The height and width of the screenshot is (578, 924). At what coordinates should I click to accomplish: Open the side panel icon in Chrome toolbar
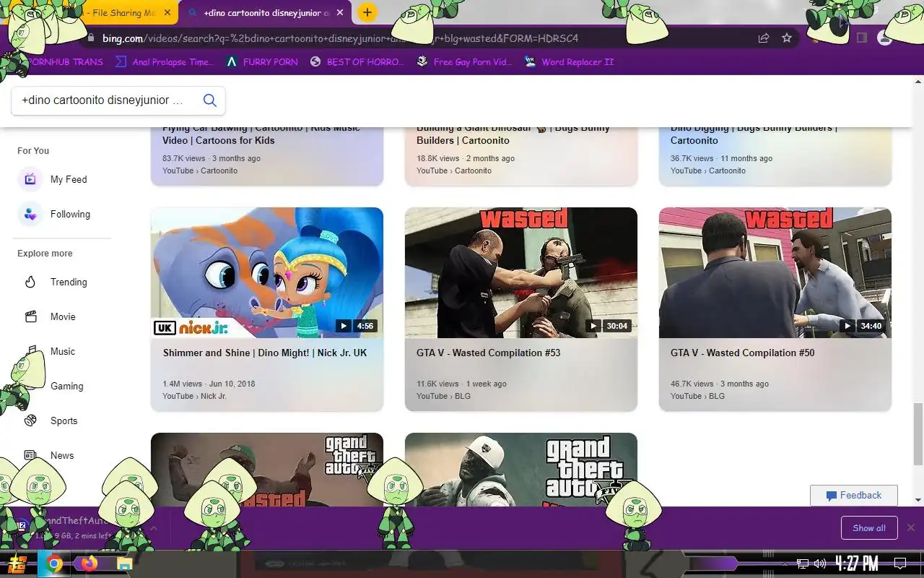pyautogui.click(x=861, y=38)
